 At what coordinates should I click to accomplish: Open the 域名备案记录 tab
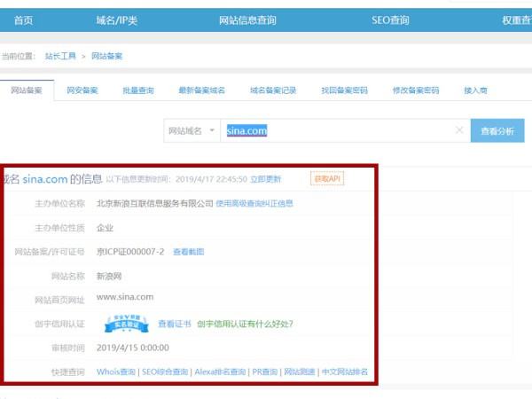(273, 90)
